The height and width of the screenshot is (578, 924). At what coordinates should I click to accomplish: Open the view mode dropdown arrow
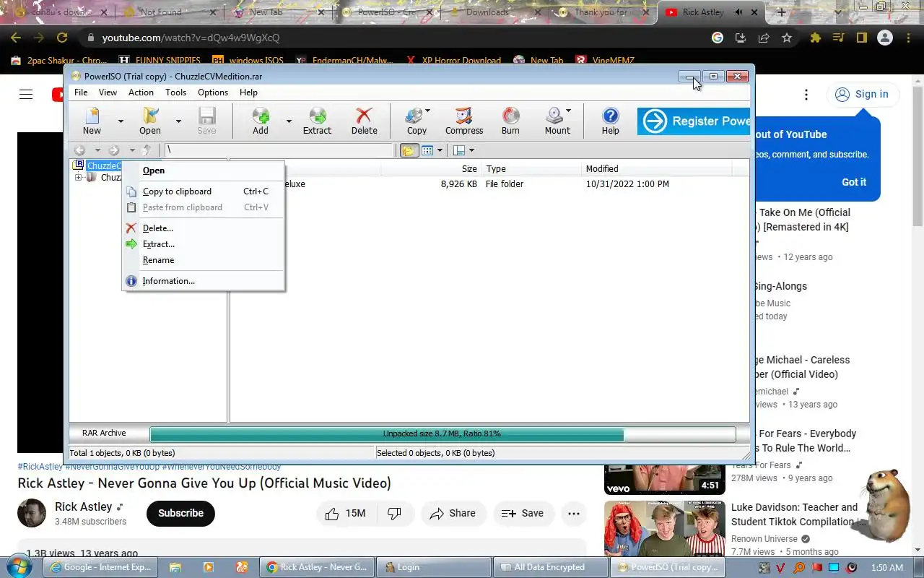point(440,150)
